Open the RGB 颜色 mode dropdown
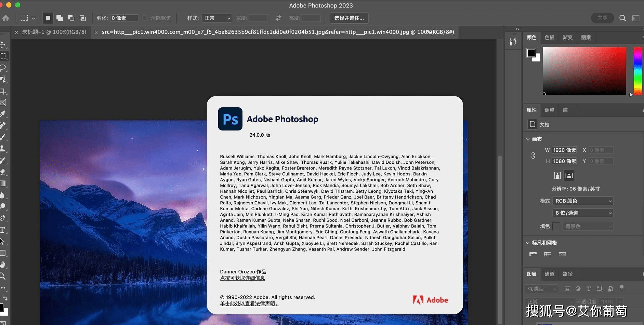The width and height of the screenshot is (644, 325). click(582, 201)
